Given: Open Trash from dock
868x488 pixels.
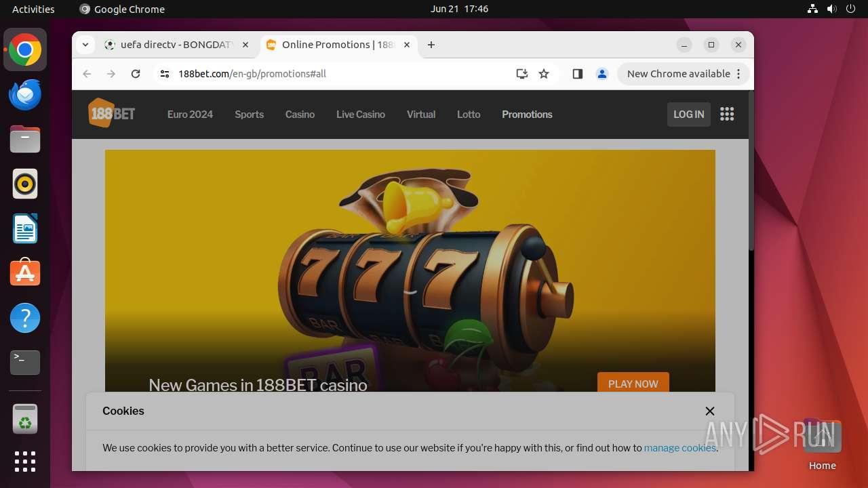Looking at the screenshot, I should click(x=25, y=419).
